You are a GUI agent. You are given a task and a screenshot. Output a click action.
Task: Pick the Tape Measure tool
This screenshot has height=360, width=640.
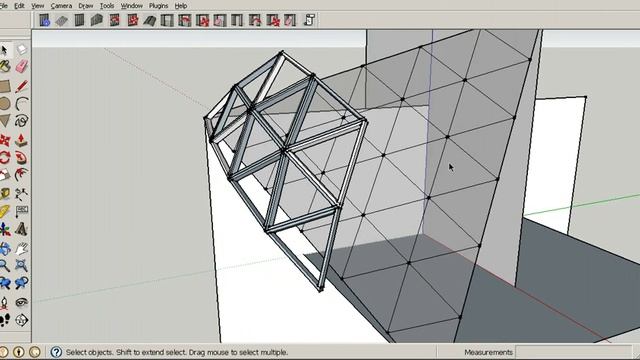click(x=4, y=194)
